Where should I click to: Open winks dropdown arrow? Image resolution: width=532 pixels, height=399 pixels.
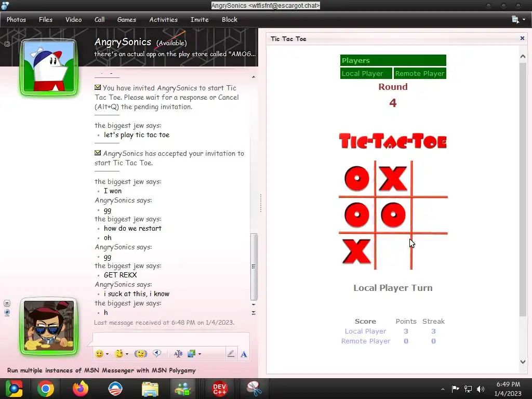pos(127,354)
